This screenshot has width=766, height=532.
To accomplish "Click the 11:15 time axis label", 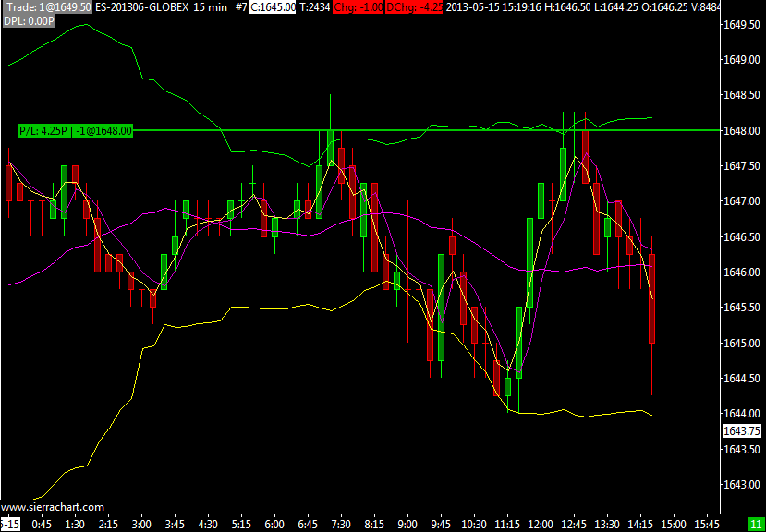I will coord(507,523).
